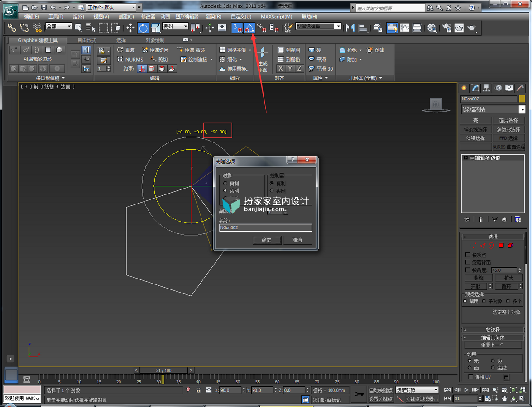The width and height of the screenshot is (532, 407).
Task: Expand the Soft Selection rollout
Action: coord(493,330)
